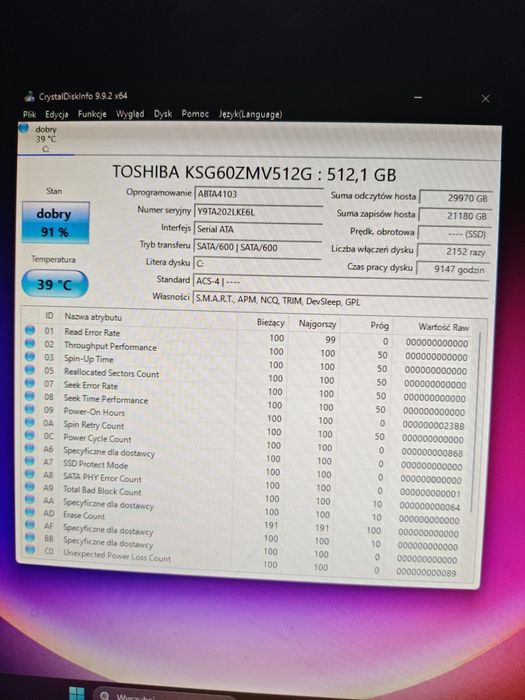Open the Funkcje menu
Image resolution: width=525 pixels, height=700 pixels.
(x=92, y=114)
